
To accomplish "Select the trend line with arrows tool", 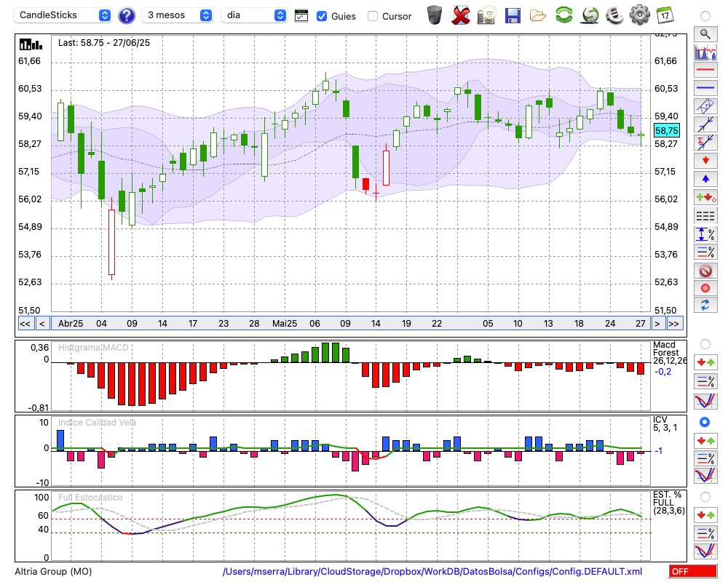I will [x=705, y=124].
